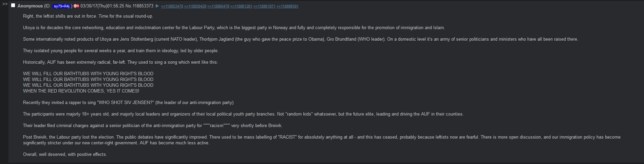Open backlink >>118853470
The image size is (644, 164).
172,6
